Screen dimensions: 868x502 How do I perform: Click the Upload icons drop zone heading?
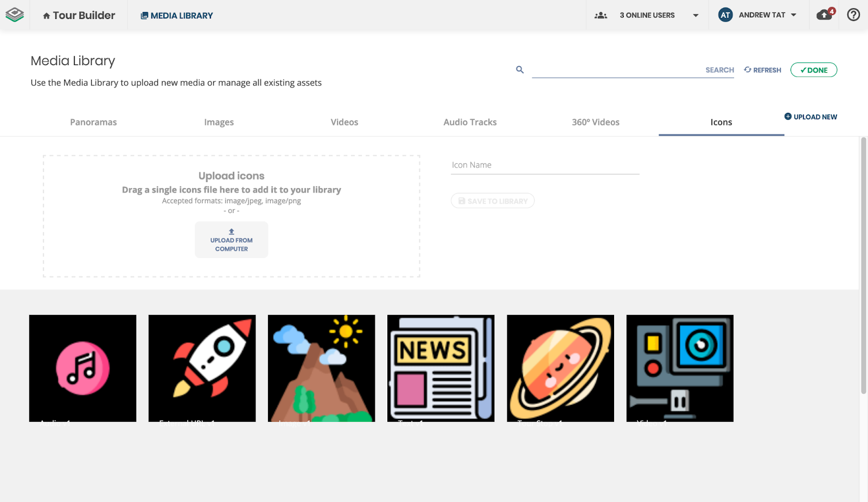[x=232, y=176]
